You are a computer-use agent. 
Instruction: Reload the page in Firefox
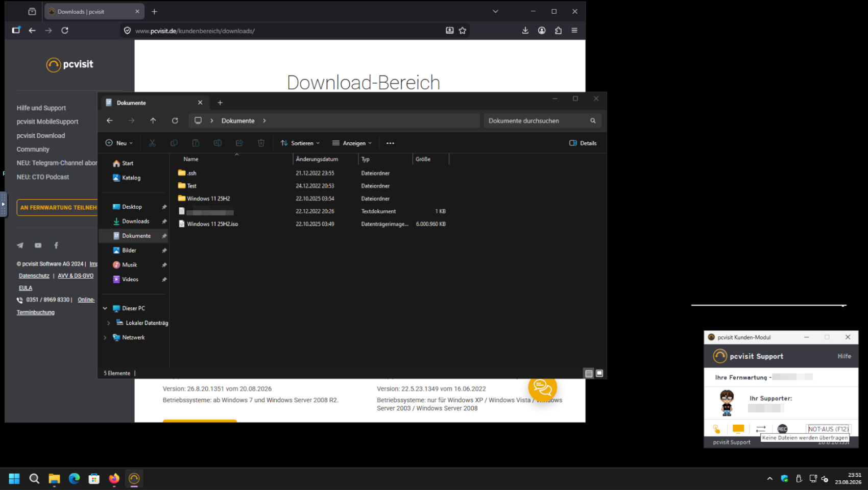65,31
